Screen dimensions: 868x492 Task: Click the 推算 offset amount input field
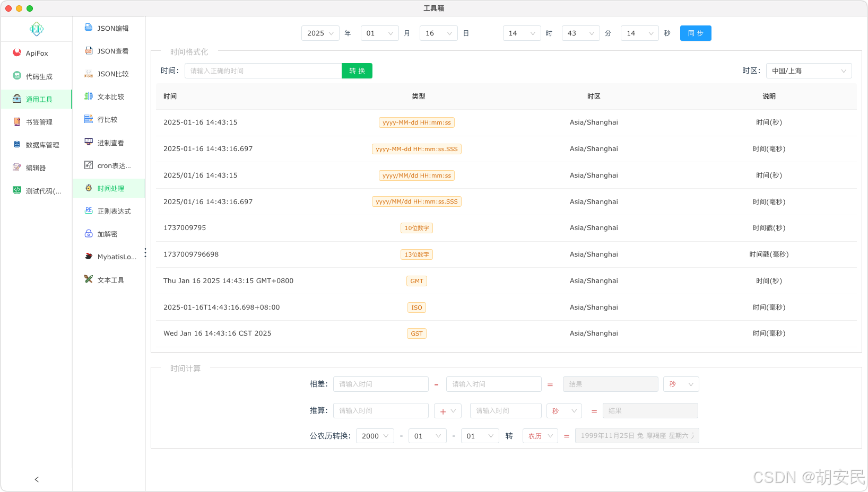point(506,411)
